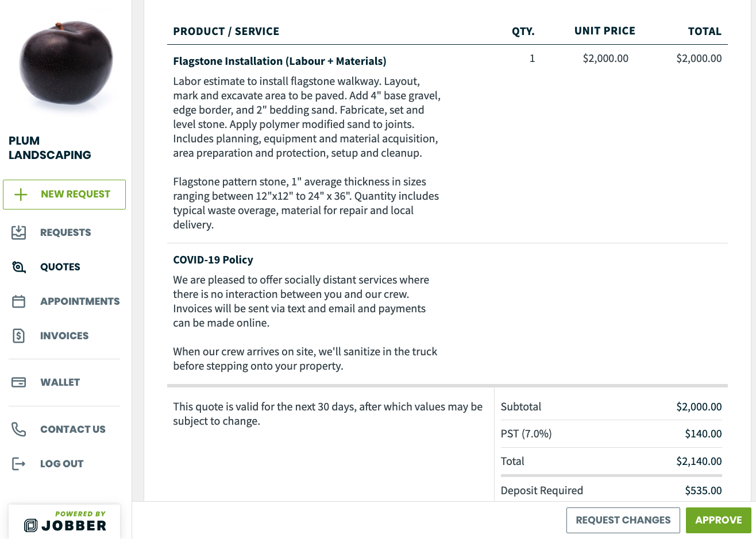This screenshot has width=756, height=539.
Task: Click the Quotes magnifier icon
Action: [x=19, y=267]
